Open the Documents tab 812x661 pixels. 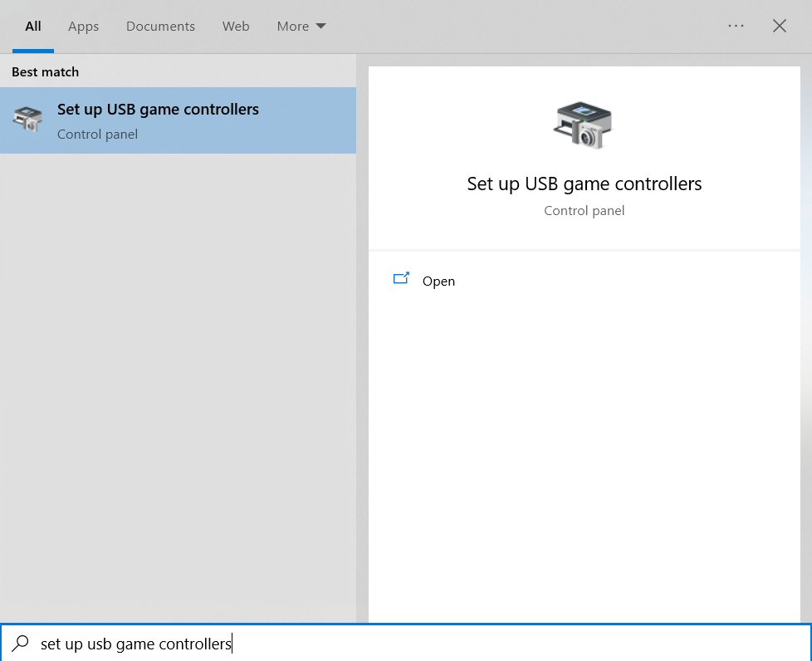[x=160, y=27]
